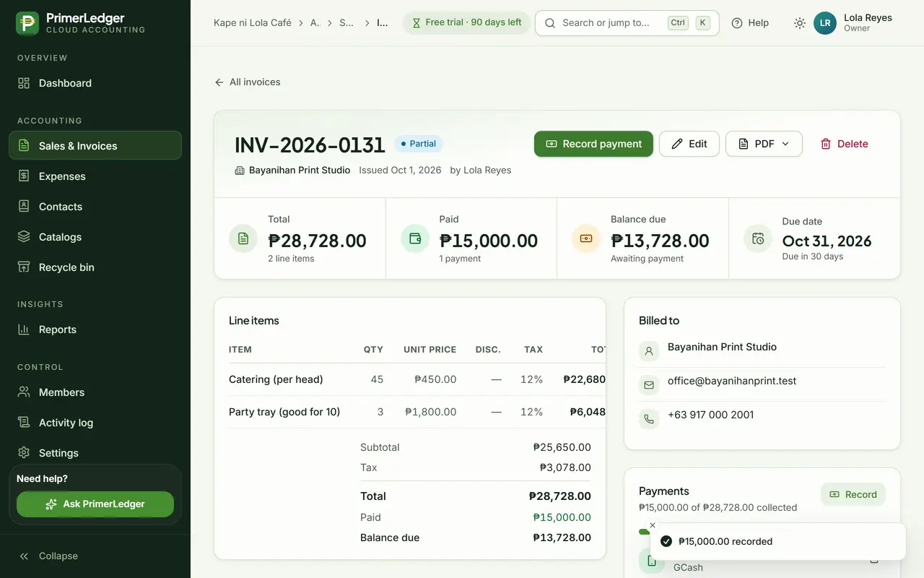This screenshot has width=924, height=578.
Task: Click the contact person icon in Billed to
Action: 649,352
